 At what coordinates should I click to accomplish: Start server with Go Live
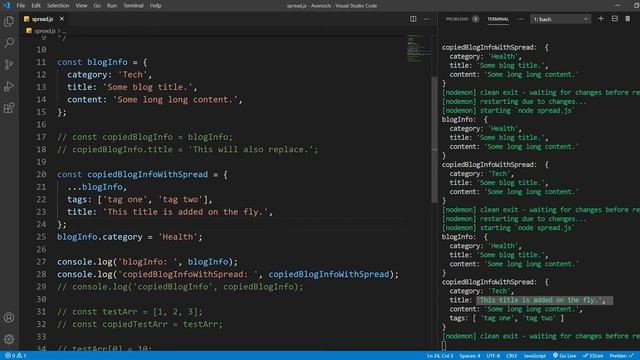564,356
